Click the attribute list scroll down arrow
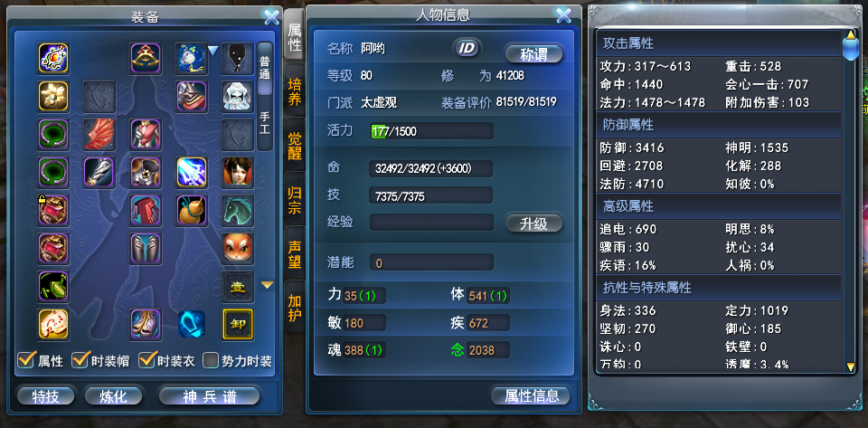 [851, 366]
